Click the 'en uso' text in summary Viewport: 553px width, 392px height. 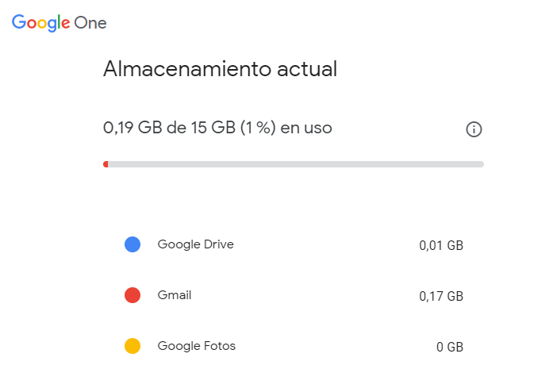tap(306, 128)
